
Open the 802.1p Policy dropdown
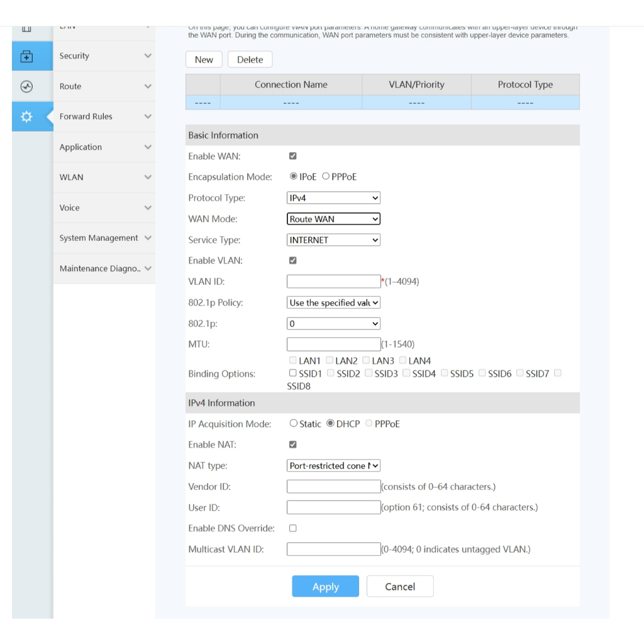point(333,303)
